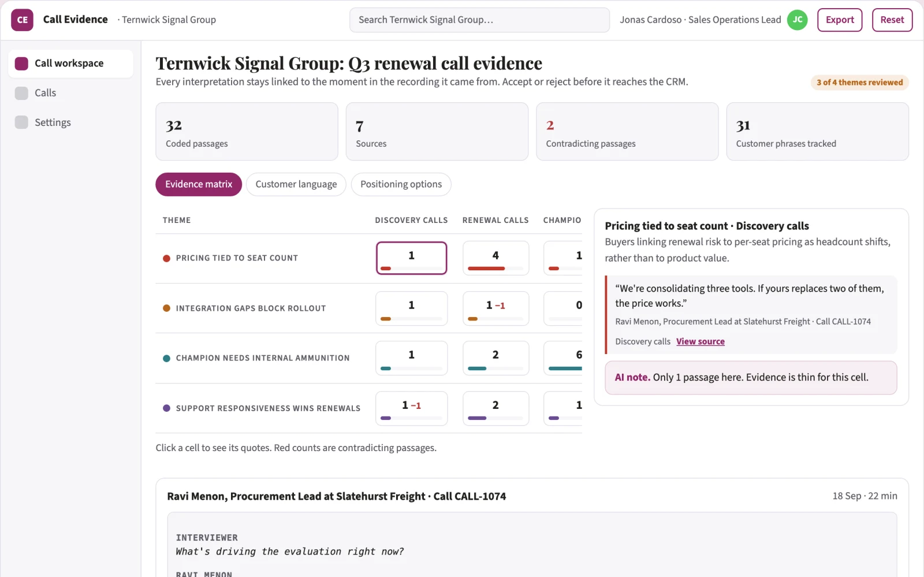Viewport: 924px width, 577px height.
Task: Click the teal dot for Champion needs theme
Action: 166,358
